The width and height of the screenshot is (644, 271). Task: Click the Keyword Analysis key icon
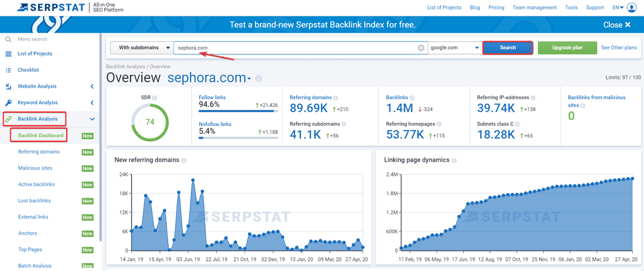pos(8,103)
